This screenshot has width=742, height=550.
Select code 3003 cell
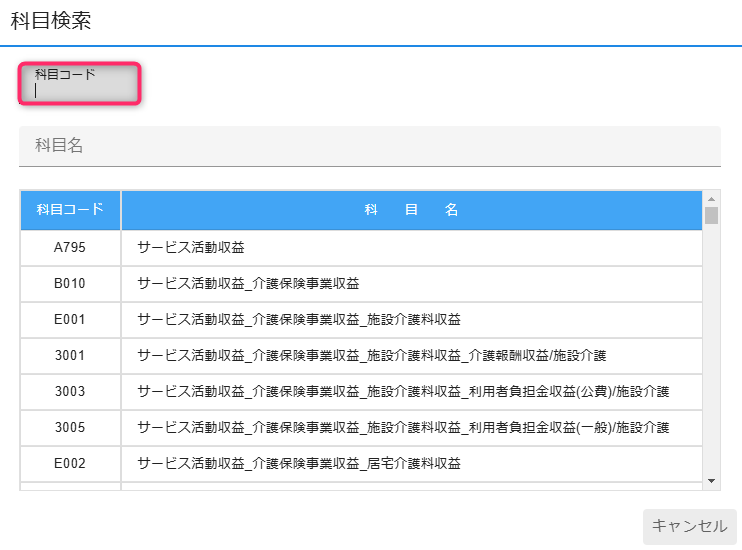(70, 392)
